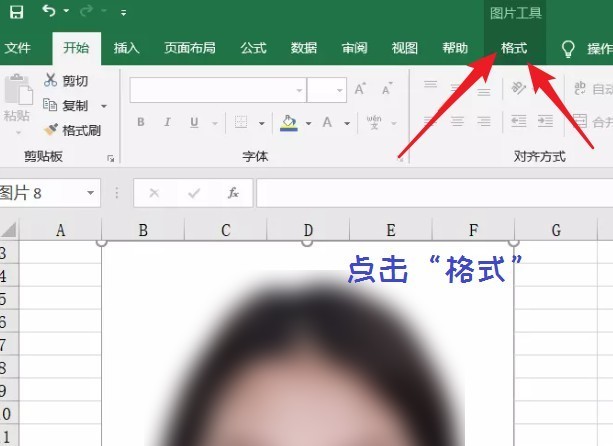Select column G header
The height and width of the screenshot is (446, 613).
(556, 230)
